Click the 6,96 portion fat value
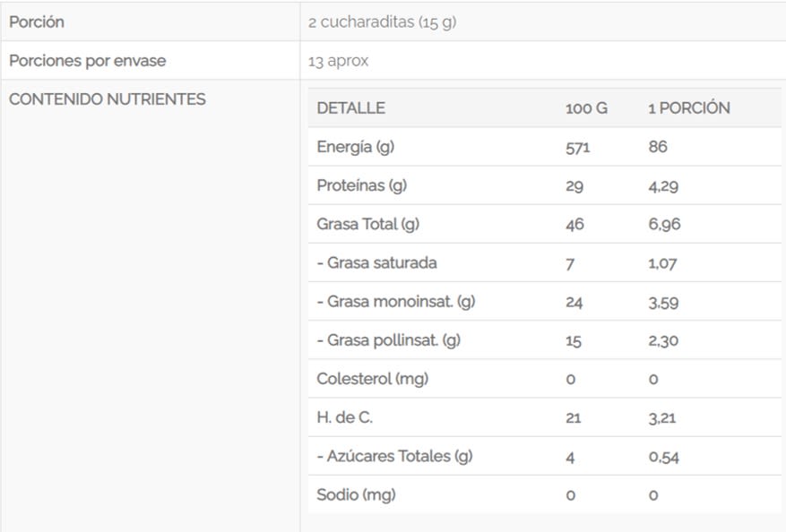The width and height of the screenshot is (786, 532). pos(664,224)
